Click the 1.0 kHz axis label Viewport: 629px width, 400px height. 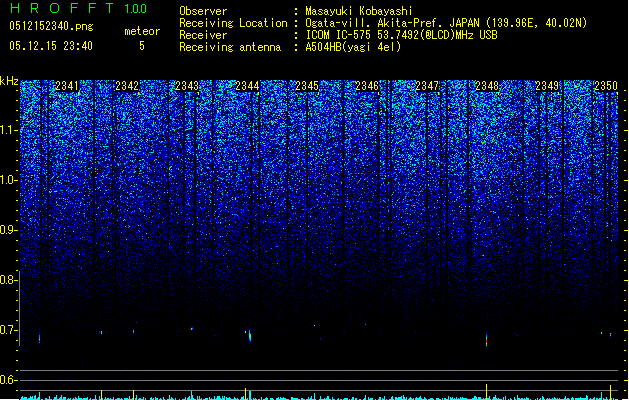click(9, 180)
